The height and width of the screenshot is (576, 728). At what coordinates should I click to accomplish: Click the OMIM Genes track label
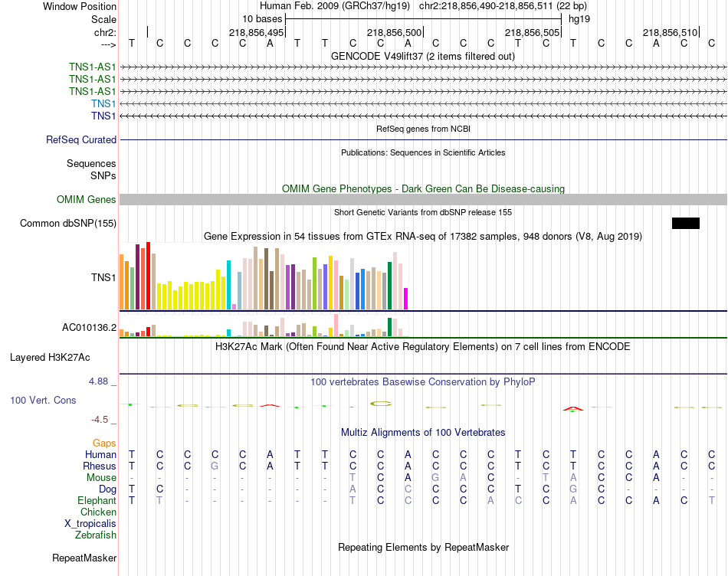click(87, 200)
